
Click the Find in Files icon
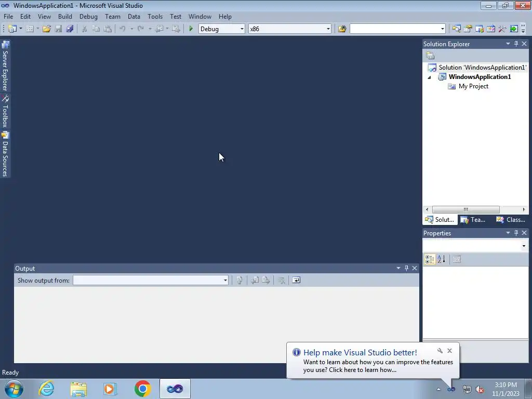click(x=342, y=29)
